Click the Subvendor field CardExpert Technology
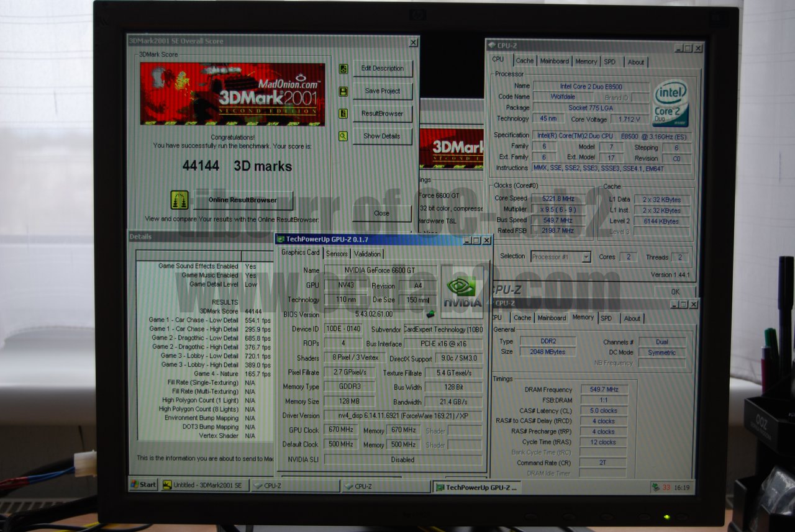Screen dimensions: 795x532 point(443,330)
